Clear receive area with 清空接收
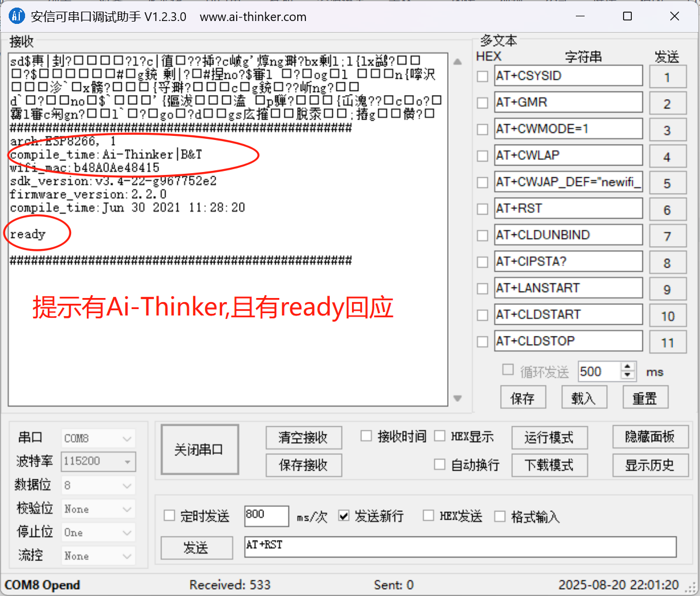The height and width of the screenshot is (596, 700). (x=303, y=437)
